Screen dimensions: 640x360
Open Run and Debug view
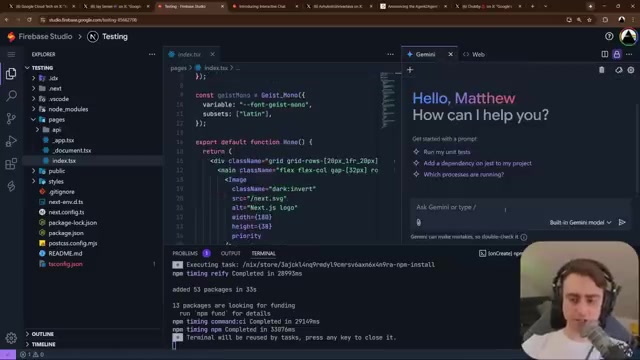11,141
